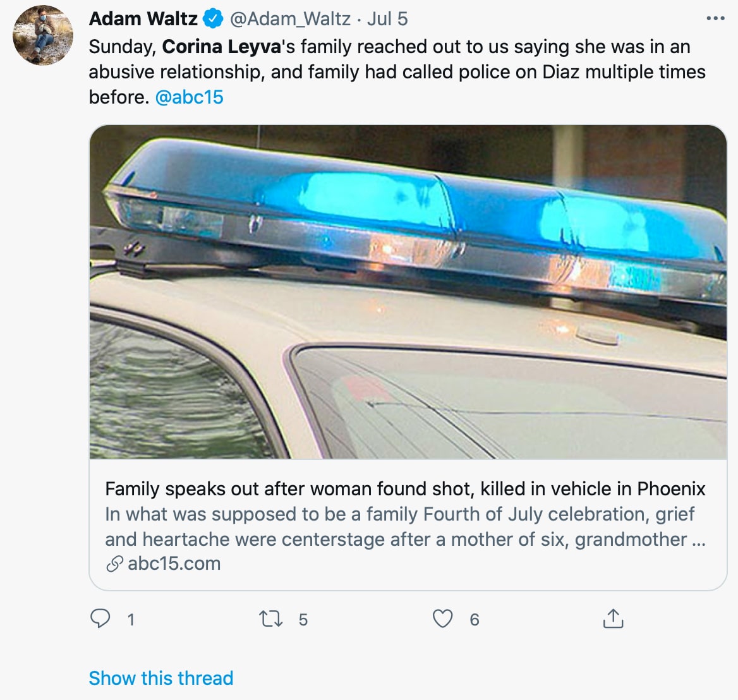Screen dimensions: 738x700
Task: Visit the abc15.com domain link
Action: pyautogui.click(x=174, y=564)
